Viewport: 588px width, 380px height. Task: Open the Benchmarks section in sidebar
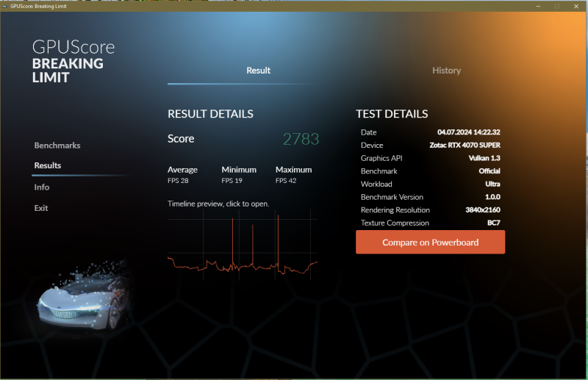point(57,146)
